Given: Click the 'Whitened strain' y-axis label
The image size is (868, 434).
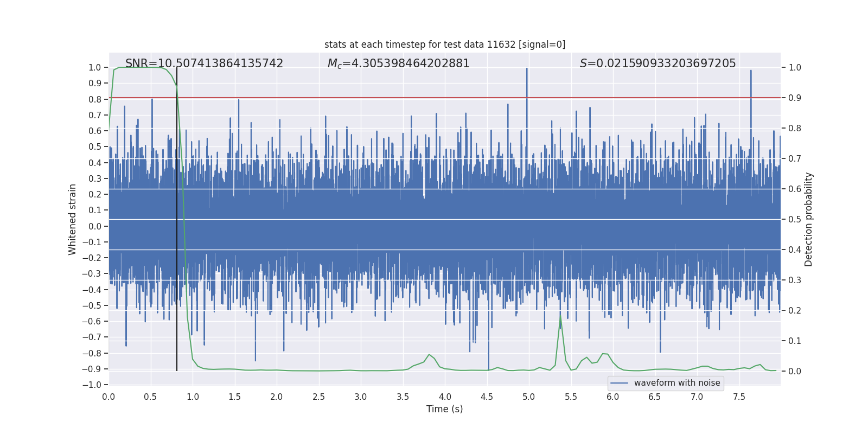Looking at the screenshot, I should [73, 220].
